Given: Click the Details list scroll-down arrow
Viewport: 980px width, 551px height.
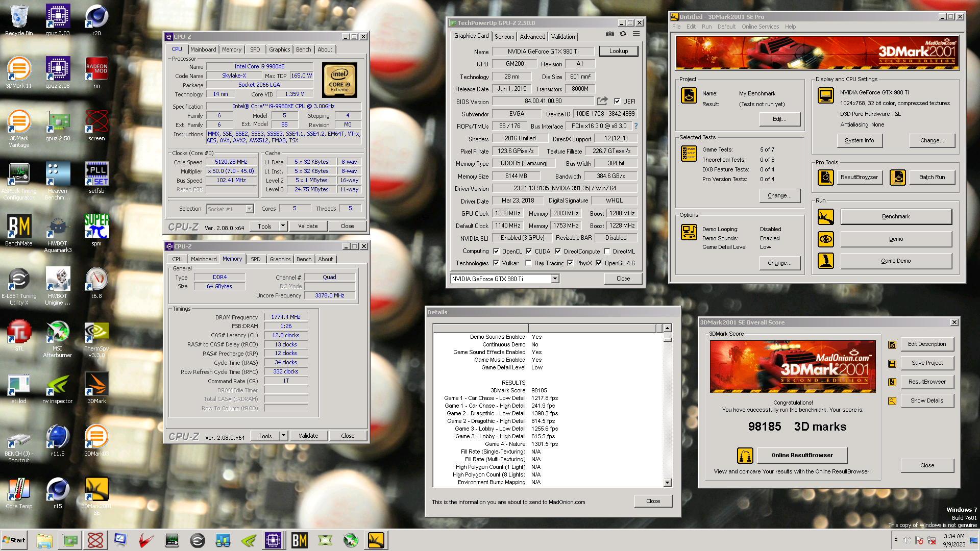Looking at the screenshot, I should [x=667, y=482].
